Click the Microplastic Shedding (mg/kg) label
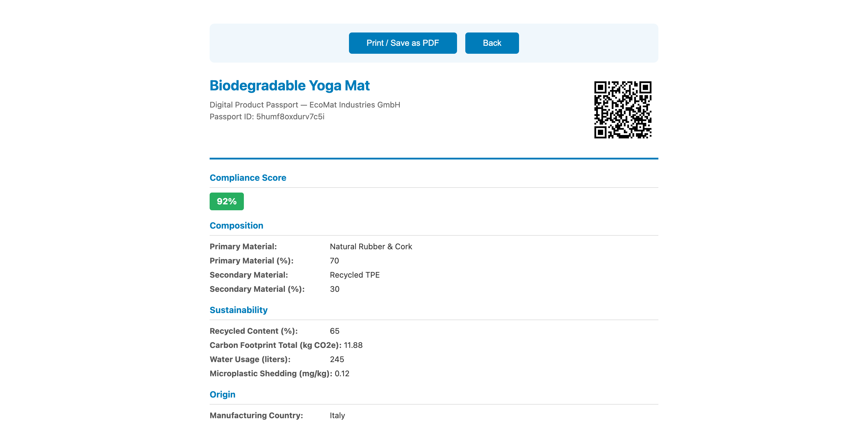 click(271, 373)
